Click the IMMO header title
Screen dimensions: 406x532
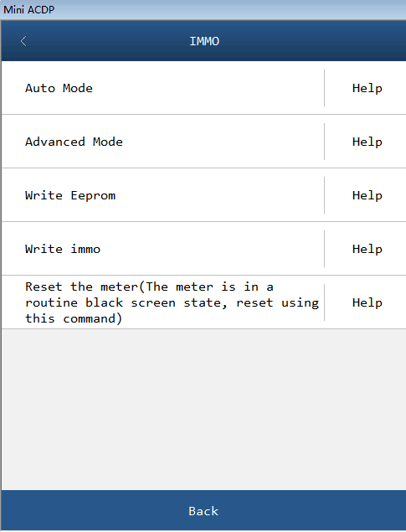(204, 41)
